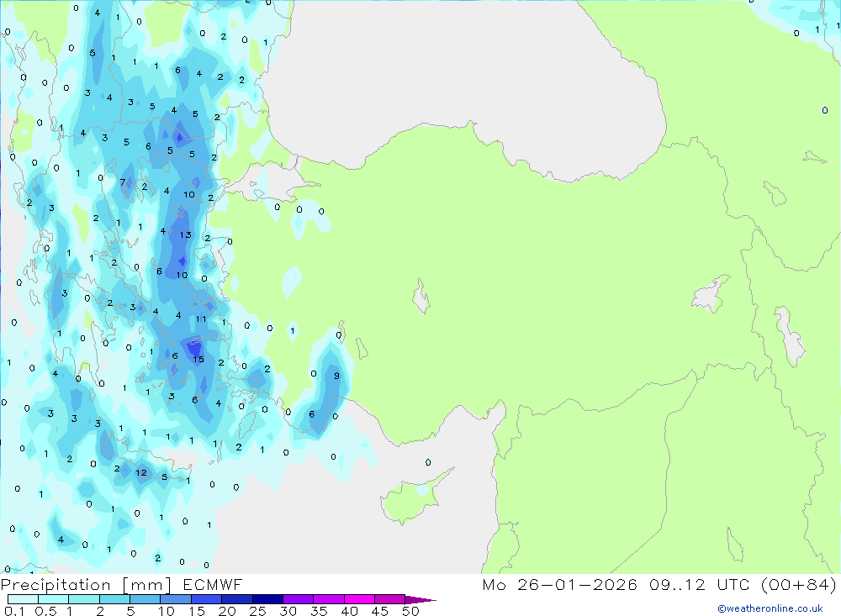The image size is (841, 616).
Task: Pick the 15–20 mm legend color swatch
Action: (x=207, y=599)
